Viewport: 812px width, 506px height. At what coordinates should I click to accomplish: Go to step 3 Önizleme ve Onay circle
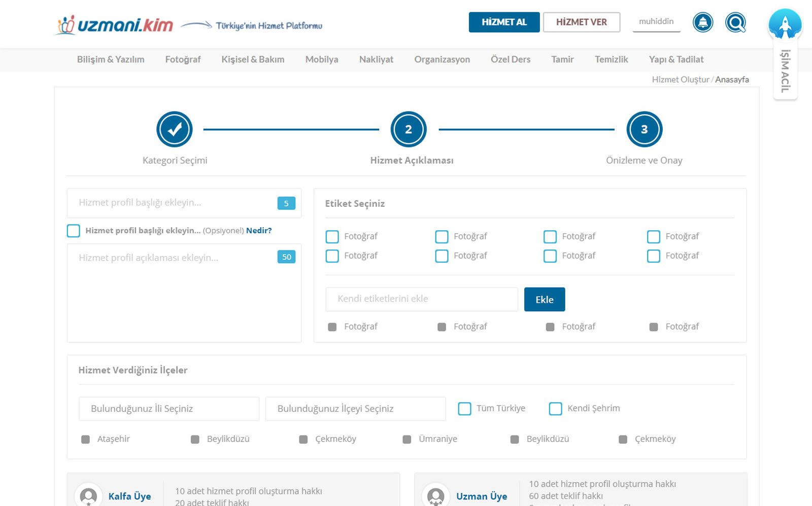[x=644, y=129]
